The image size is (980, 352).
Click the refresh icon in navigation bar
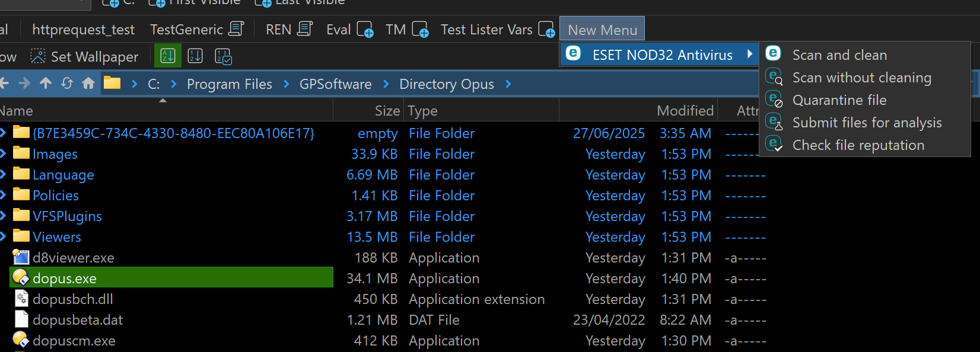click(x=67, y=84)
